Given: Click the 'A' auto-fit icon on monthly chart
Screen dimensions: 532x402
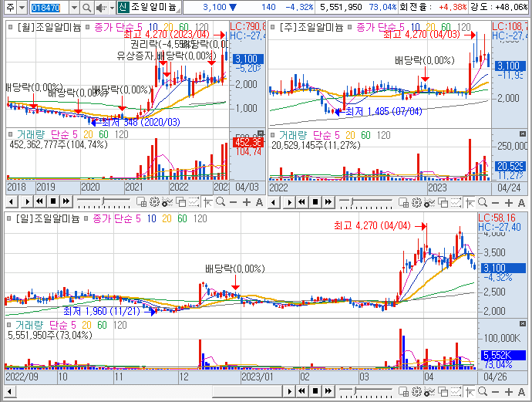Looking at the screenshot, I should [260, 203].
